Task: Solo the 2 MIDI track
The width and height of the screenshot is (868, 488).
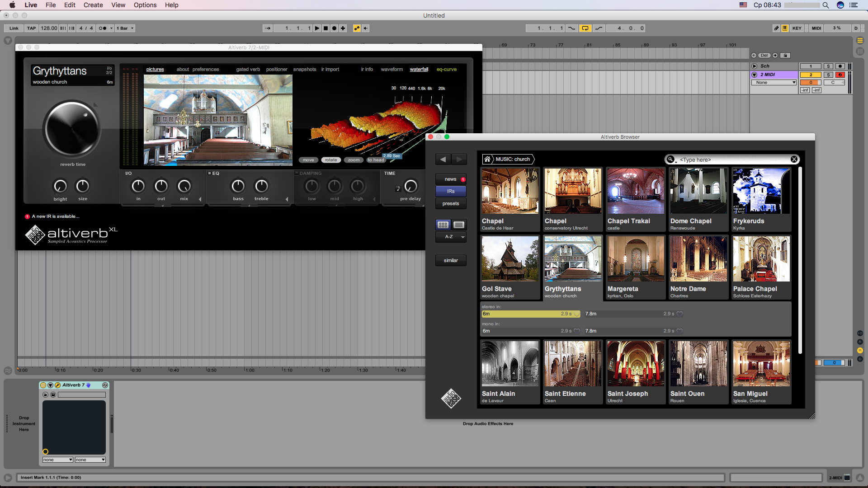Action: [828, 75]
